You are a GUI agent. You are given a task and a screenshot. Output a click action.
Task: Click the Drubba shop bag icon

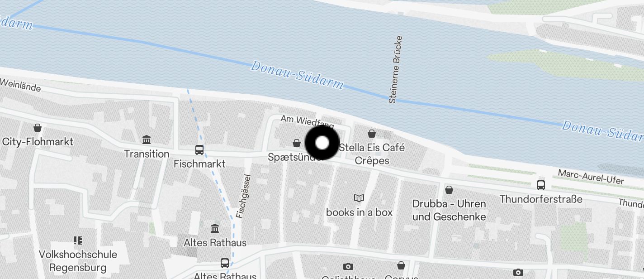coord(449,189)
